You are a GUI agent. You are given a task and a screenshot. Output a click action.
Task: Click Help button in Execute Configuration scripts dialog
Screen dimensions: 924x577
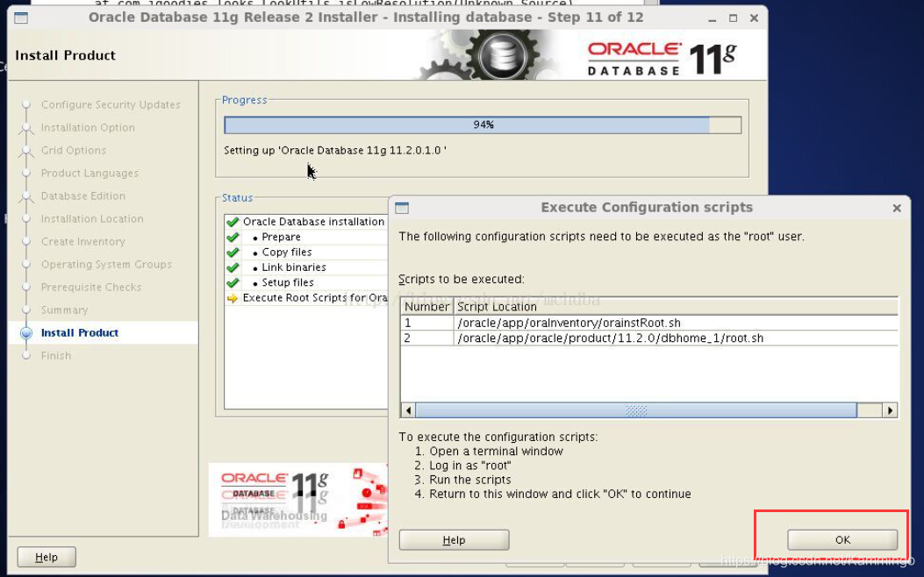[454, 539]
